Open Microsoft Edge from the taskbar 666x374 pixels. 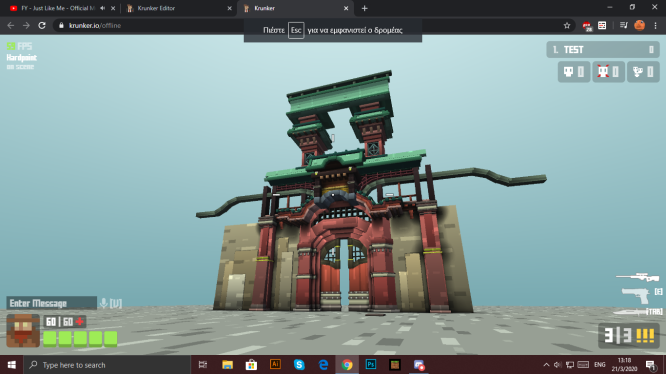[323, 365]
